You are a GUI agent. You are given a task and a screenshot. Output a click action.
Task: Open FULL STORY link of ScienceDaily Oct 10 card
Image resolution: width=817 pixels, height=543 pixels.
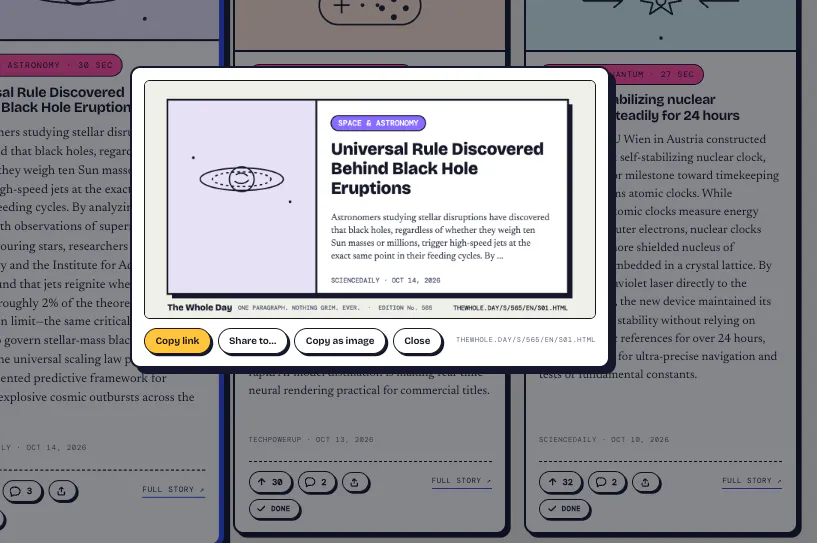coord(752,481)
